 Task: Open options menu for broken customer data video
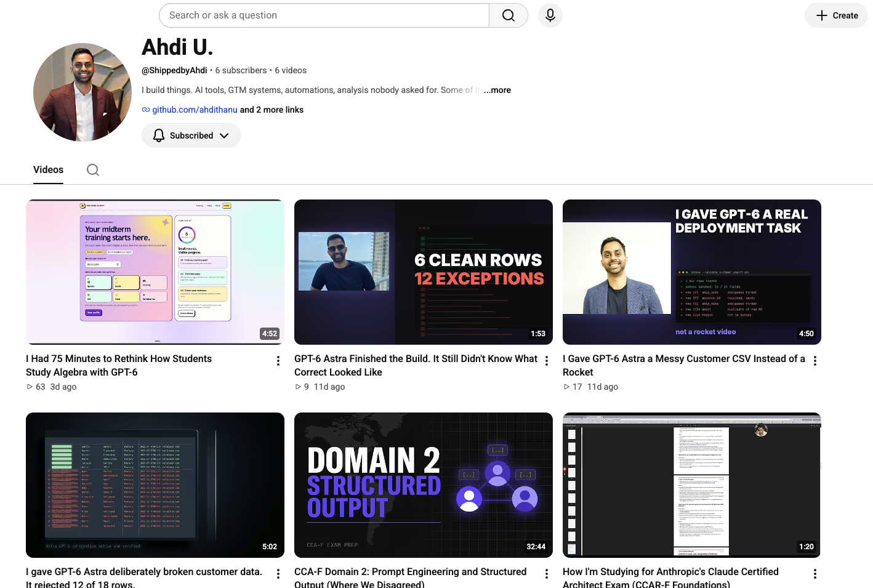pyautogui.click(x=278, y=574)
